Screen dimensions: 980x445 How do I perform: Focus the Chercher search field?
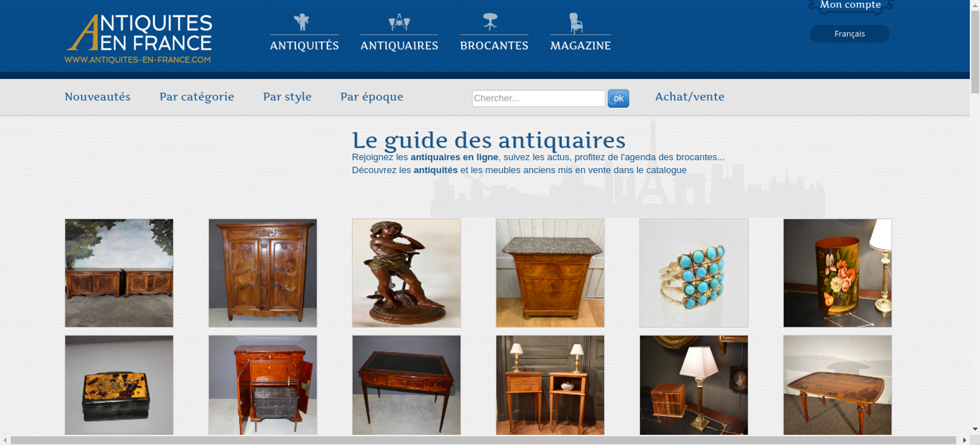(x=539, y=98)
